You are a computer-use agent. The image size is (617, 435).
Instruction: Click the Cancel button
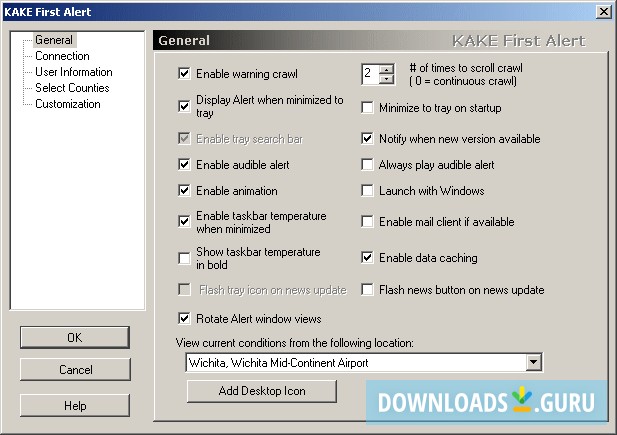75,370
